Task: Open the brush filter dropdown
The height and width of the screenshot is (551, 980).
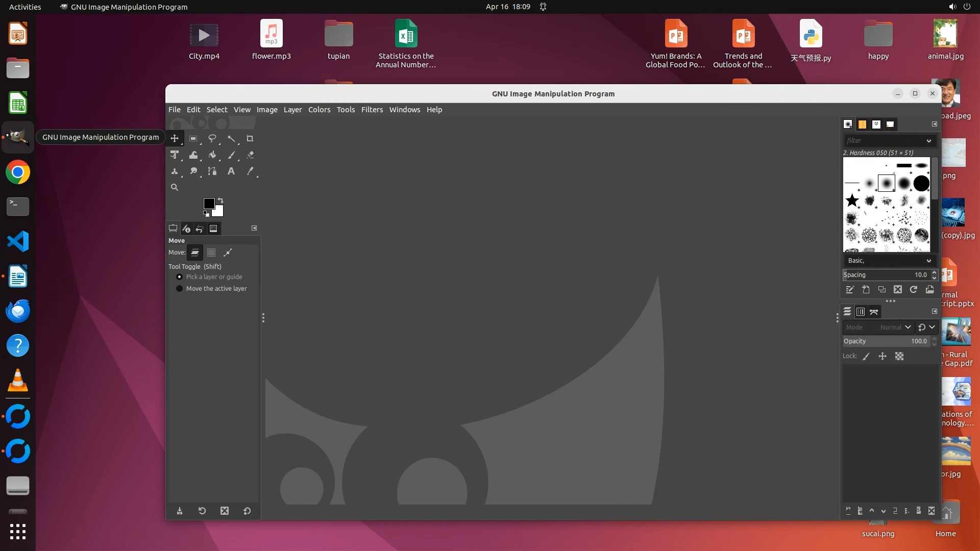Action: (x=928, y=140)
